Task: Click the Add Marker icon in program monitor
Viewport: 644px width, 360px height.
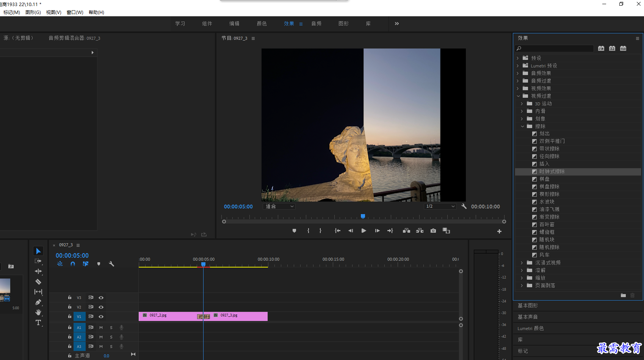Action: tap(294, 231)
